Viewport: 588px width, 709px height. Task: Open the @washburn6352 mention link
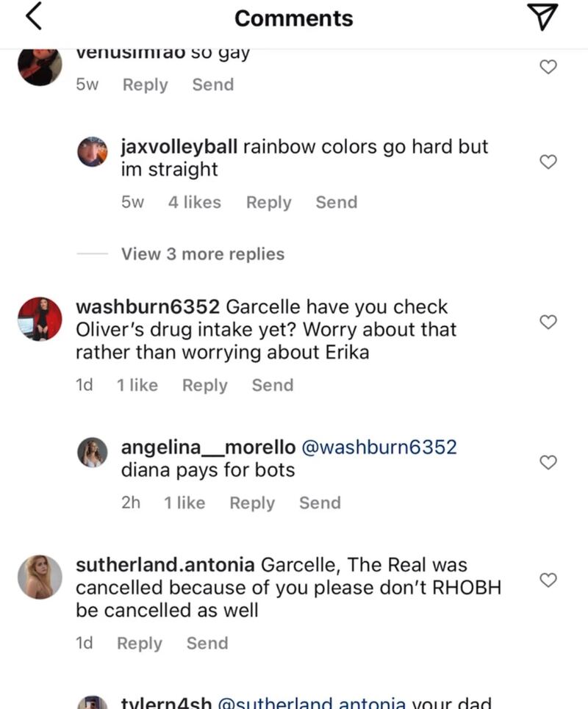tap(379, 447)
